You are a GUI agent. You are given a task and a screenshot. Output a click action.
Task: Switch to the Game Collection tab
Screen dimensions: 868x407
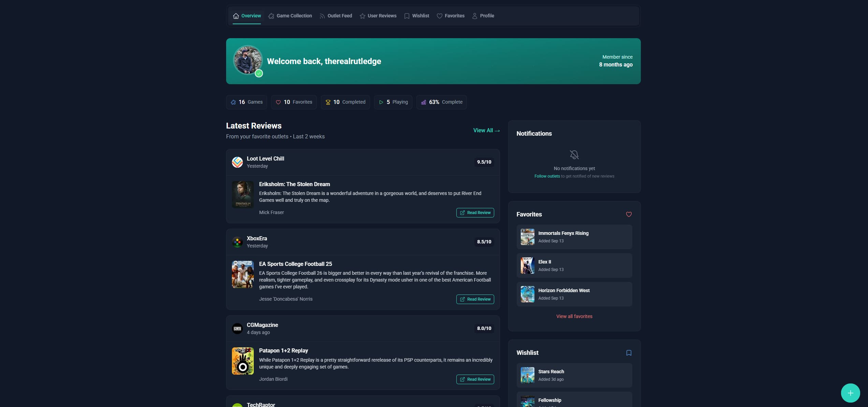click(290, 16)
